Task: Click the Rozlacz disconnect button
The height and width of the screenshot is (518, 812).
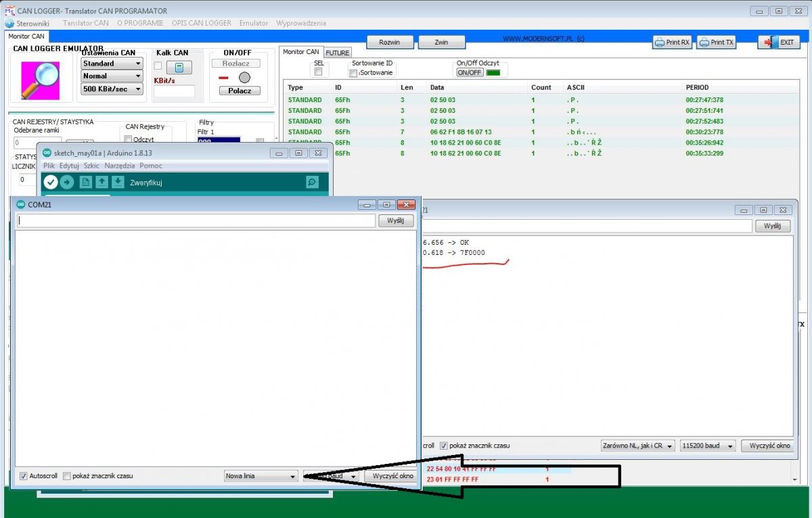Action: point(235,64)
